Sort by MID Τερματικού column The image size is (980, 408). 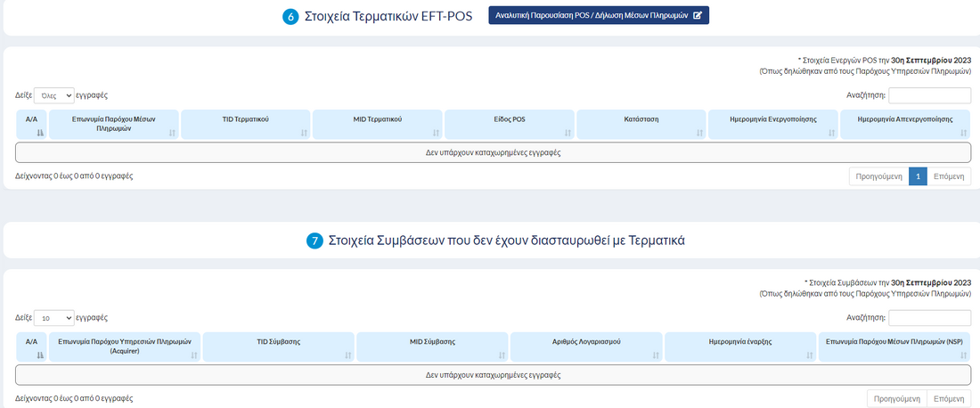point(377,124)
